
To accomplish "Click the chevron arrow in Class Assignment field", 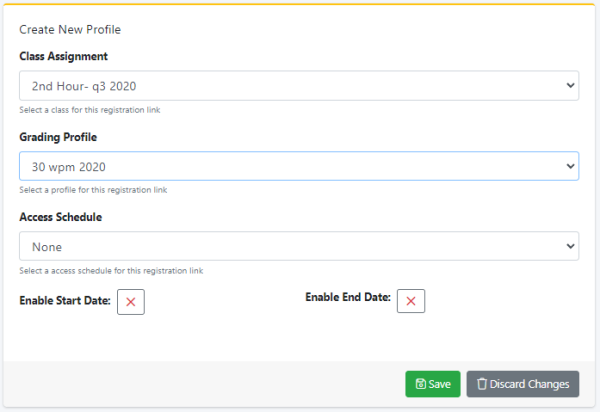I will (571, 85).
